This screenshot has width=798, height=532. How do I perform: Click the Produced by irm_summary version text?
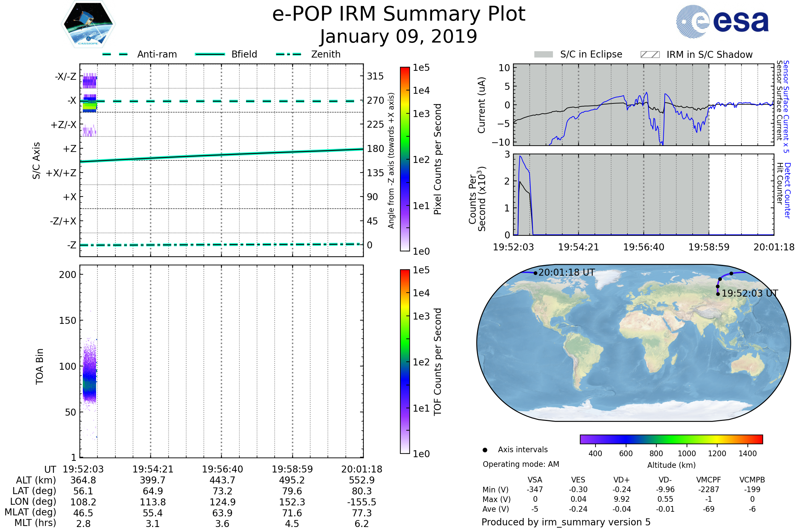tap(566, 522)
